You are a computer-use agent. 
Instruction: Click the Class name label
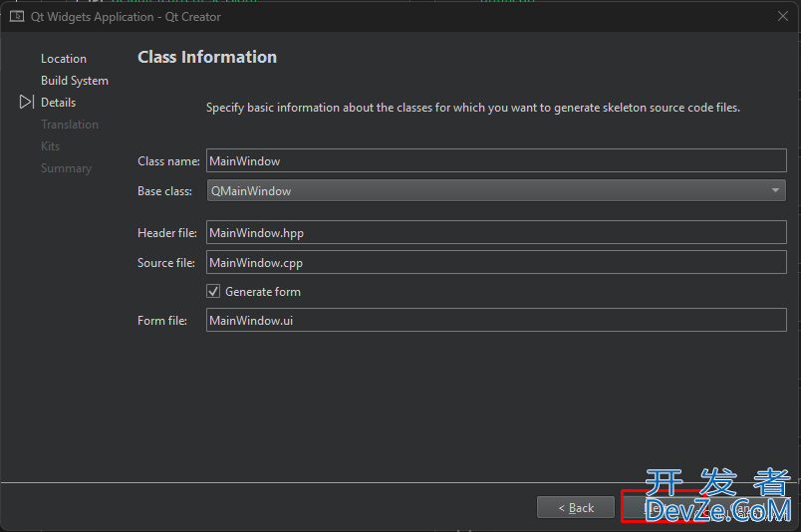(168, 161)
